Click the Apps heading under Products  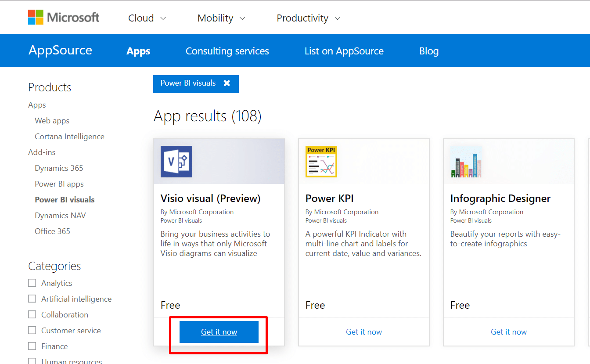point(37,105)
